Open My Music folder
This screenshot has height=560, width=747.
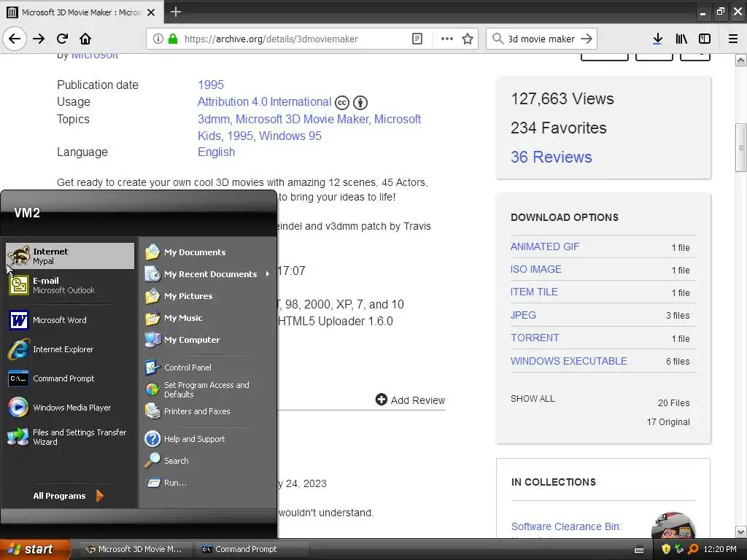point(208,318)
